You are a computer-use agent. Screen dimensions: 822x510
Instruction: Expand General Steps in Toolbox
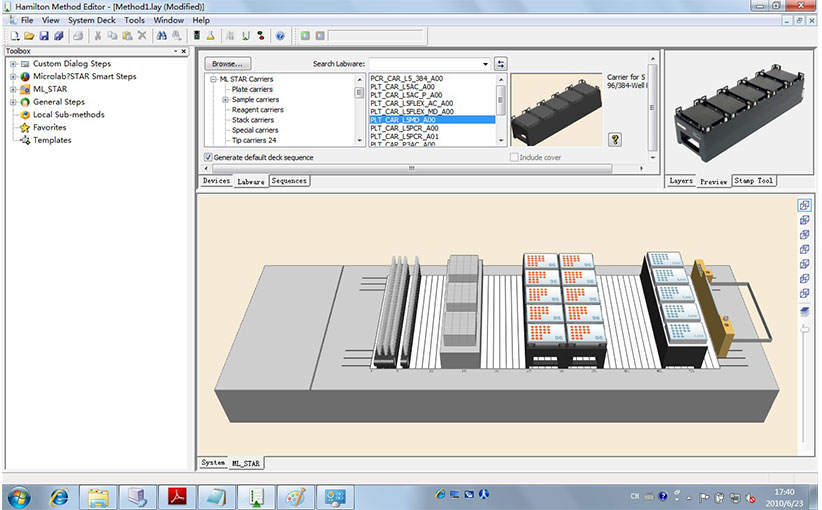13,102
